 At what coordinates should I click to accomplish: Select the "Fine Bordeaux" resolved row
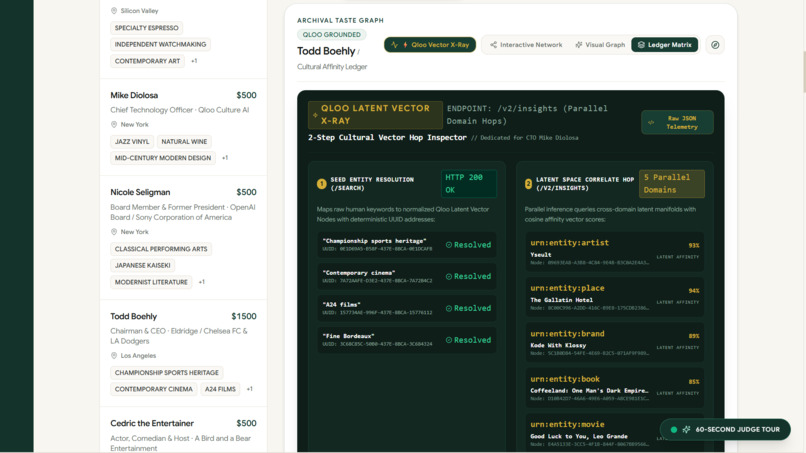tap(407, 340)
